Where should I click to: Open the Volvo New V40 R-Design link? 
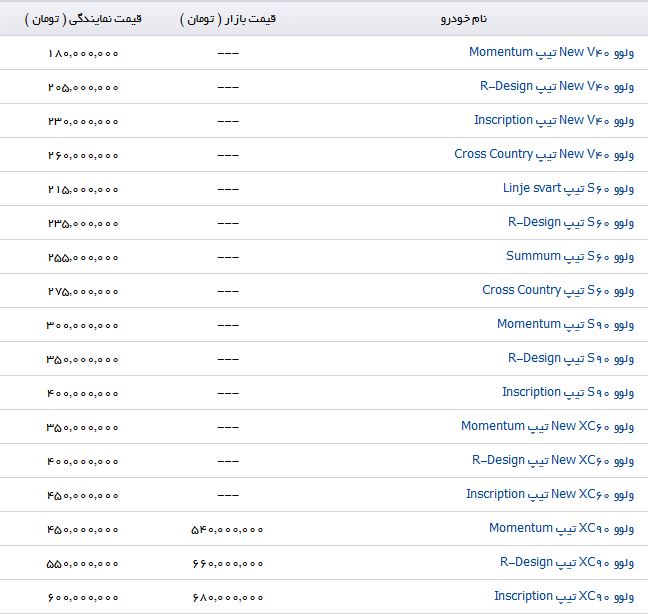click(x=557, y=87)
